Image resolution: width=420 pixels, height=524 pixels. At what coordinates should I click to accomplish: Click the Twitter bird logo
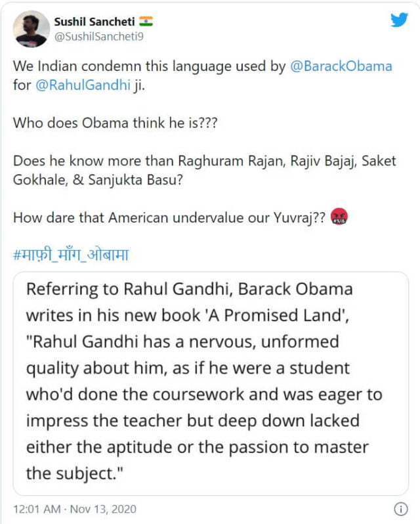point(399,20)
